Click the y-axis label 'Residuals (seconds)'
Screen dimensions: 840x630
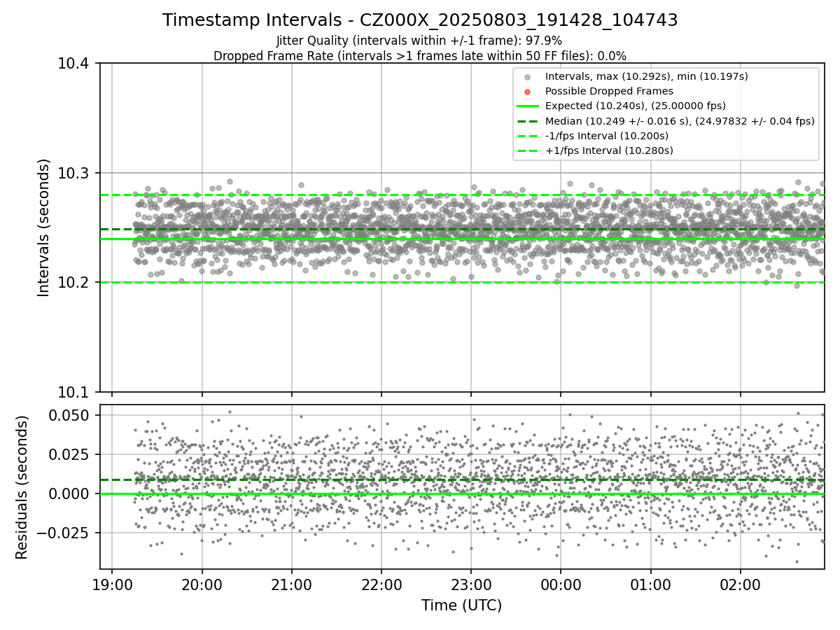pos(22,487)
